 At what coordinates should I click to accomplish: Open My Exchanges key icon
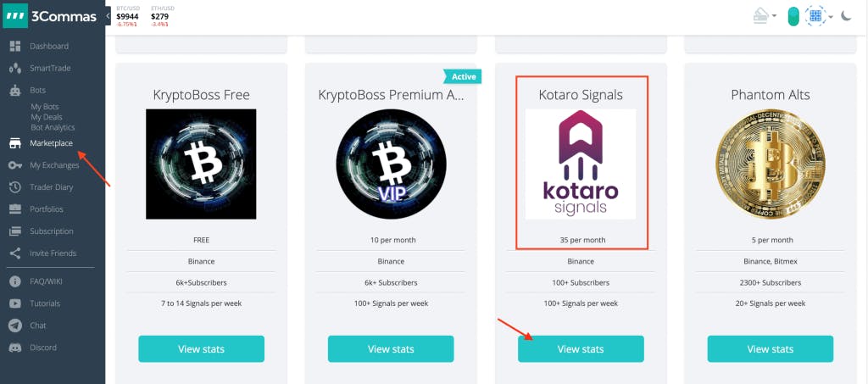[x=14, y=165]
